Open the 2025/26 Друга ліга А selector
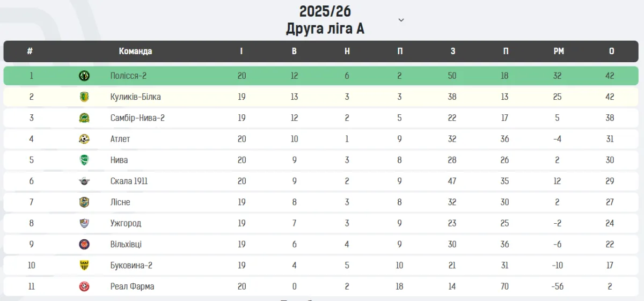Screen dimensions: 644x301 pos(325,20)
